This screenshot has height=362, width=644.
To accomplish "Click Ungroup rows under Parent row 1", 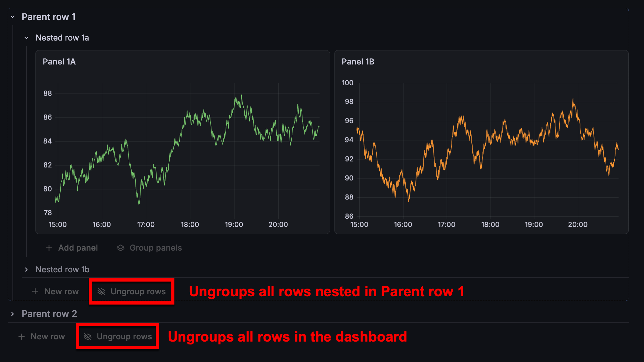I will click(138, 291).
